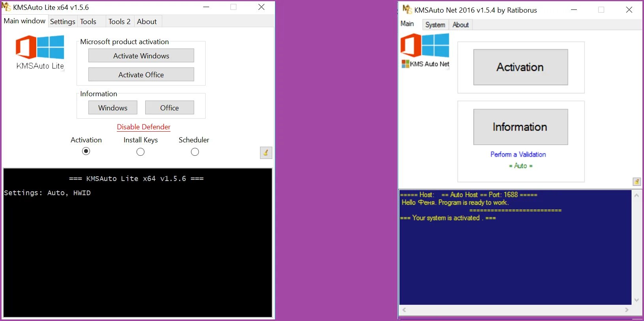Open the Tools 2 tab
Image resolution: width=644 pixels, height=321 pixels.
click(x=119, y=22)
